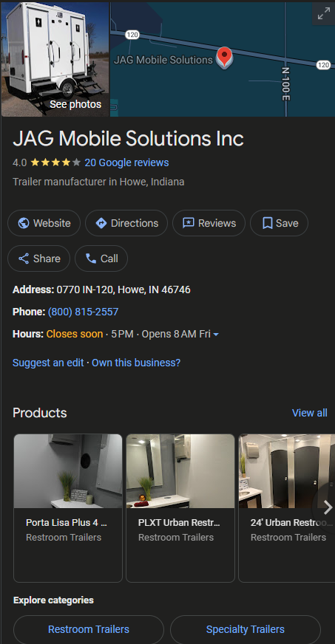This screenshot has height=644, width=335.
Task: Expand the map to full view
Action: click(323, 13)
